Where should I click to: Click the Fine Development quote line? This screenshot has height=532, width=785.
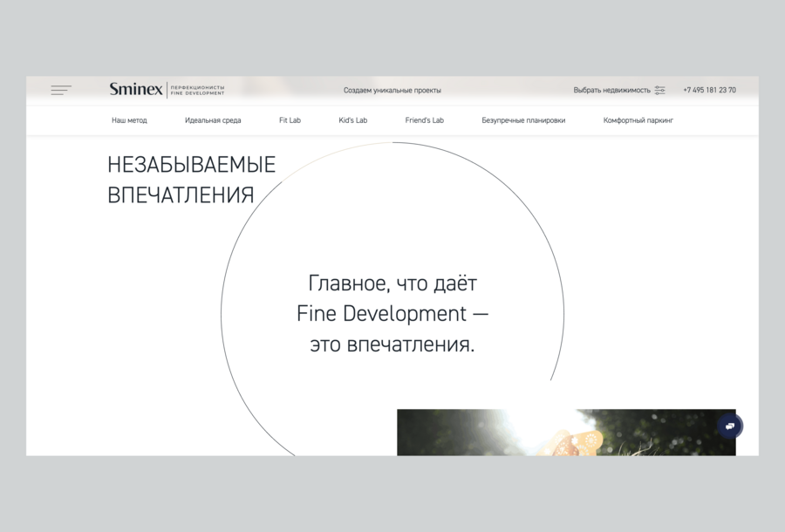click(x=392, y=314)
